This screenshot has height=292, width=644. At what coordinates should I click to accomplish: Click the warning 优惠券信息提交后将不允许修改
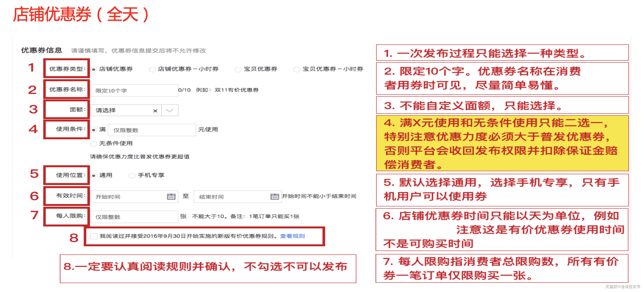159,50
